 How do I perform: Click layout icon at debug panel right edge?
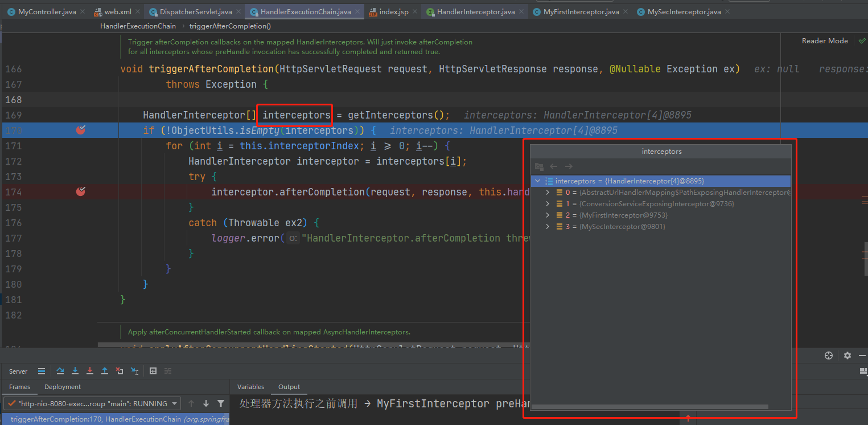(863, 371)
